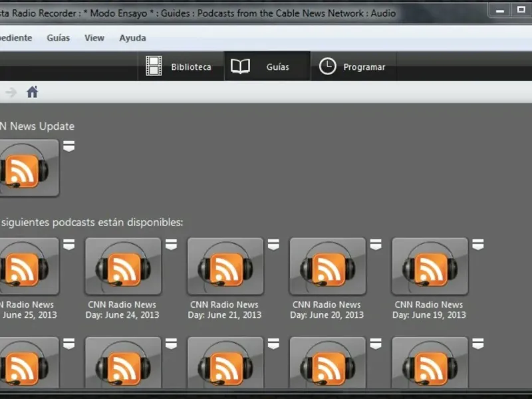Open the June 24, 2013 podcast icon

click(x=123, y=267)
